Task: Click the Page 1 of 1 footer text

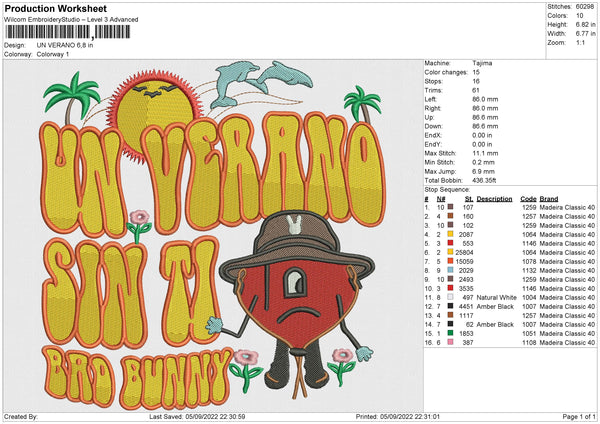Action: [x=579, y=416]
